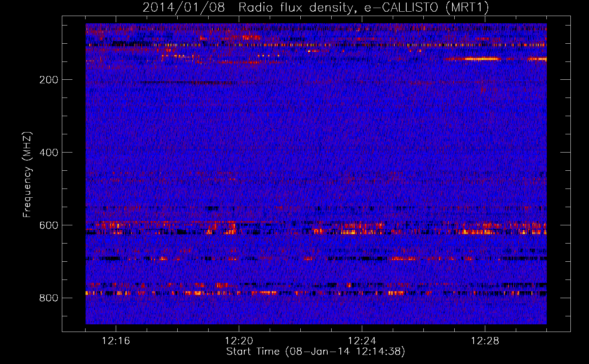Click the 'Start Time (08-Jan-14 12:14:38)' label
Viewport: 589px width, 364px height.
pyautogui.click(x=316, y=352)
